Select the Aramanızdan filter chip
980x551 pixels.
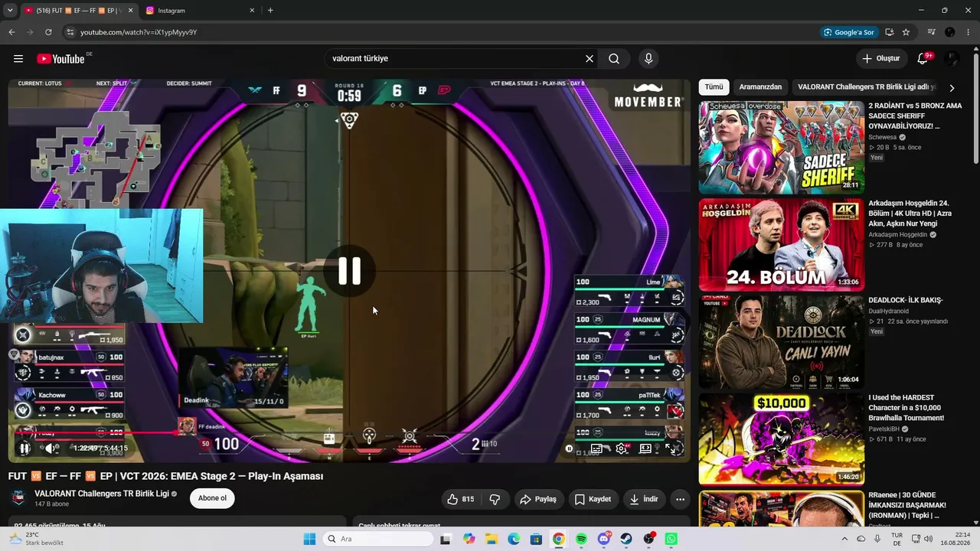pyautogui.click(x=760, y=87)
